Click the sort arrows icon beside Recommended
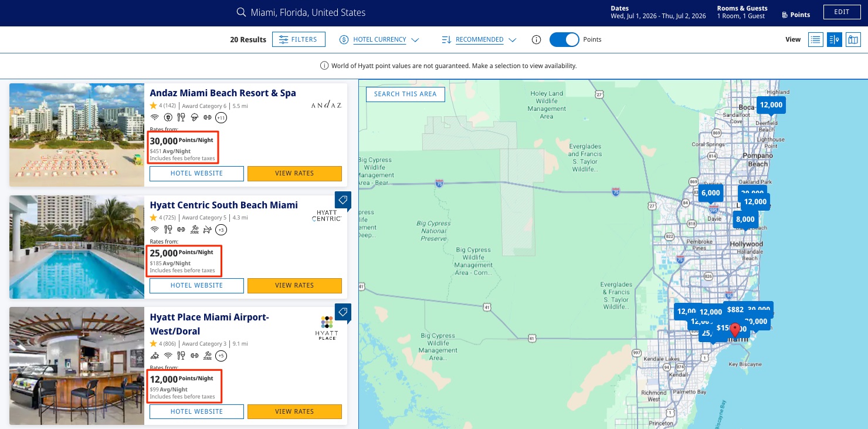The image size is (868, 429). [446, 40]
